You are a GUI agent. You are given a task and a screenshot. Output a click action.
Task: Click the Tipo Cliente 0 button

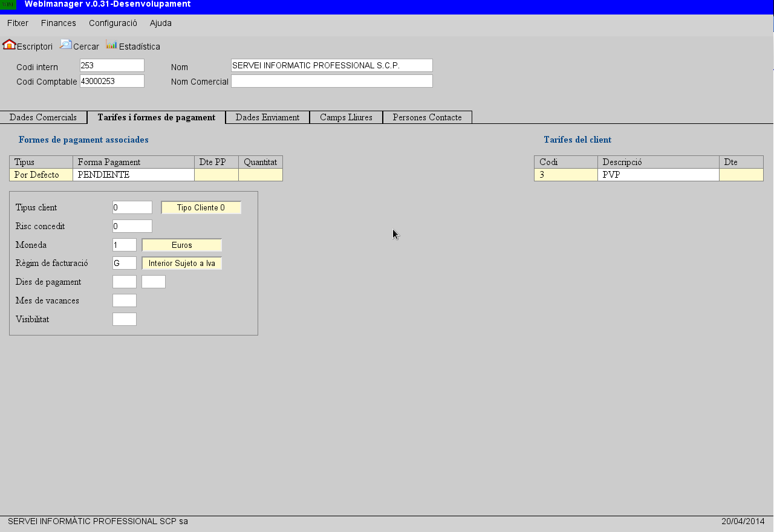click(201, 207)
